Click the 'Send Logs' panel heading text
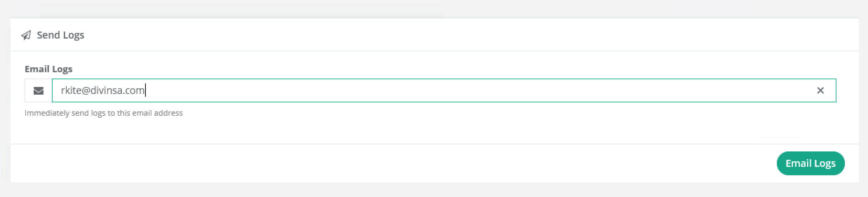The width and height of the screenshot is (868, 197). [60, 35]
